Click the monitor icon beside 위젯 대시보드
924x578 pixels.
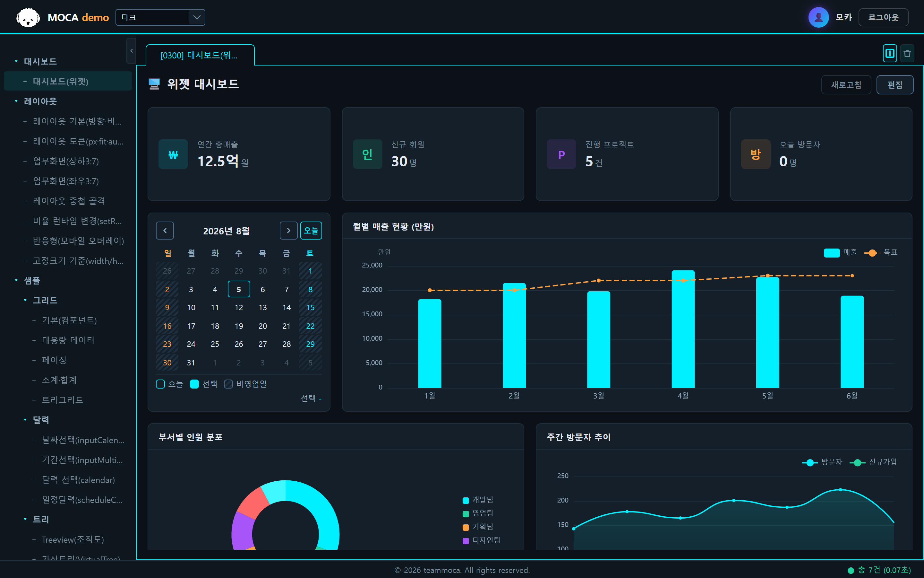click(x=154, y=84)
